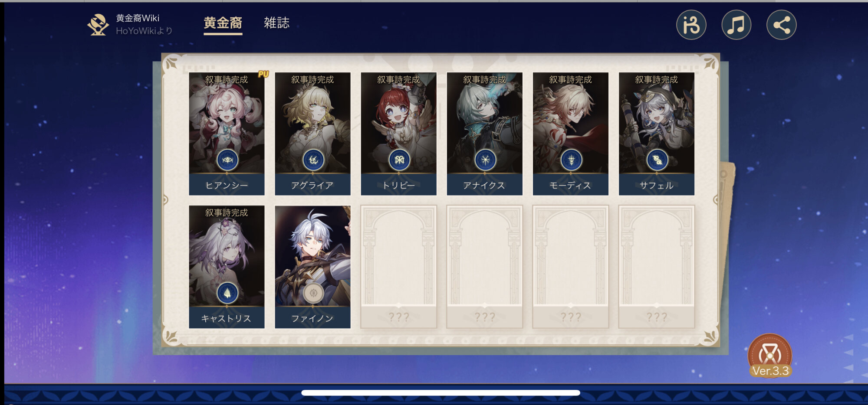Image resolution: width=868 pixels, height=405 pixels.
Task: Select the キャストリス name label
Action: point(227,318)
